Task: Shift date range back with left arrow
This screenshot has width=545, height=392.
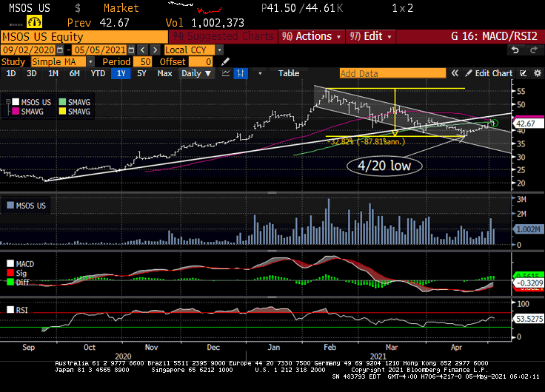Action: (142, 50)
